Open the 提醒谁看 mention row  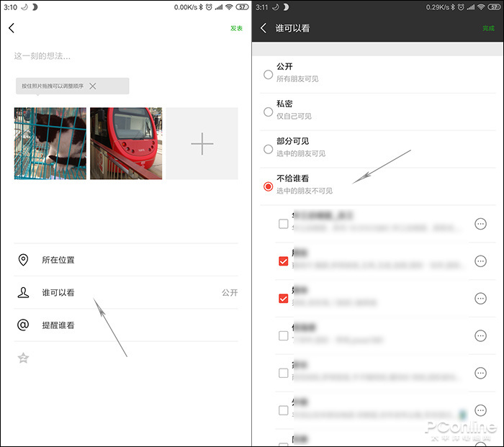tap(126, 325)
